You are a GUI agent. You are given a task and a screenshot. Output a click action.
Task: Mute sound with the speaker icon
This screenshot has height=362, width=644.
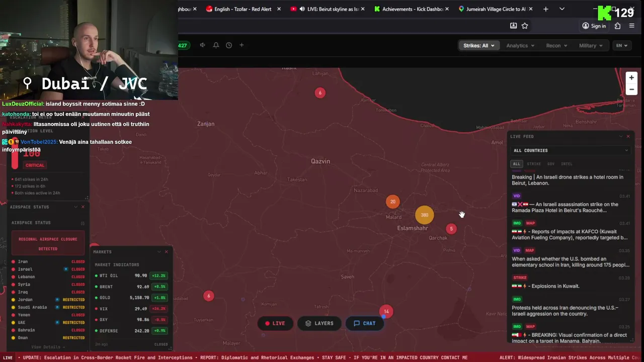tap(202, 45)
